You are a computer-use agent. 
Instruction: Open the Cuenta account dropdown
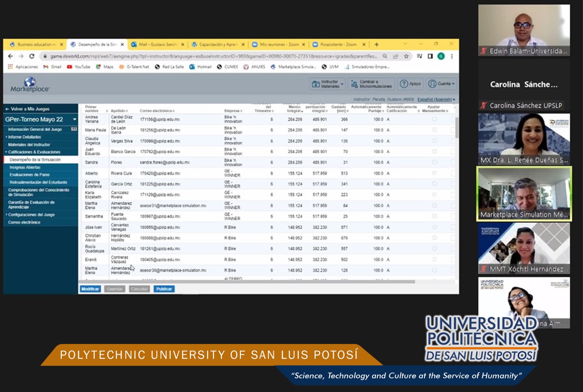(441, 84)
